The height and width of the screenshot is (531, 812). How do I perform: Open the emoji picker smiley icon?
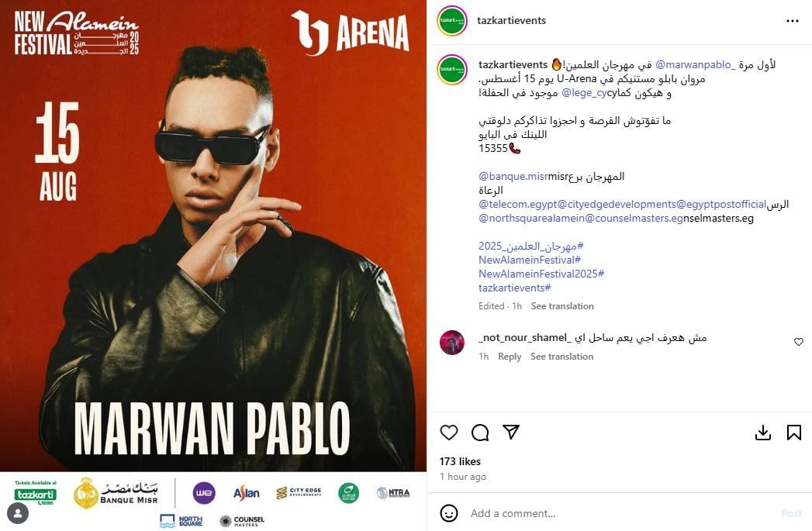448,513
